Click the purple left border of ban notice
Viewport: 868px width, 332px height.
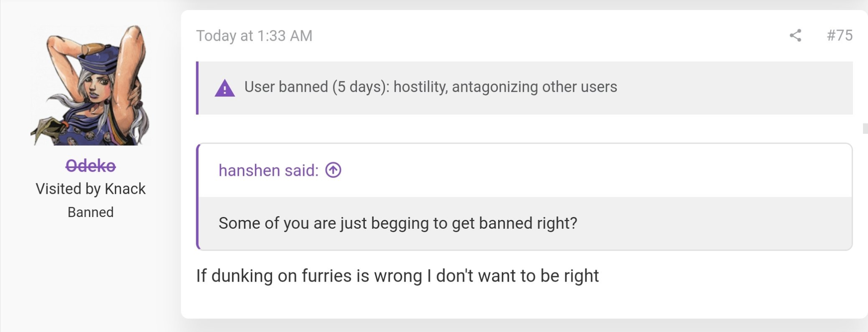pyautogui.click(x=198, y=88)
